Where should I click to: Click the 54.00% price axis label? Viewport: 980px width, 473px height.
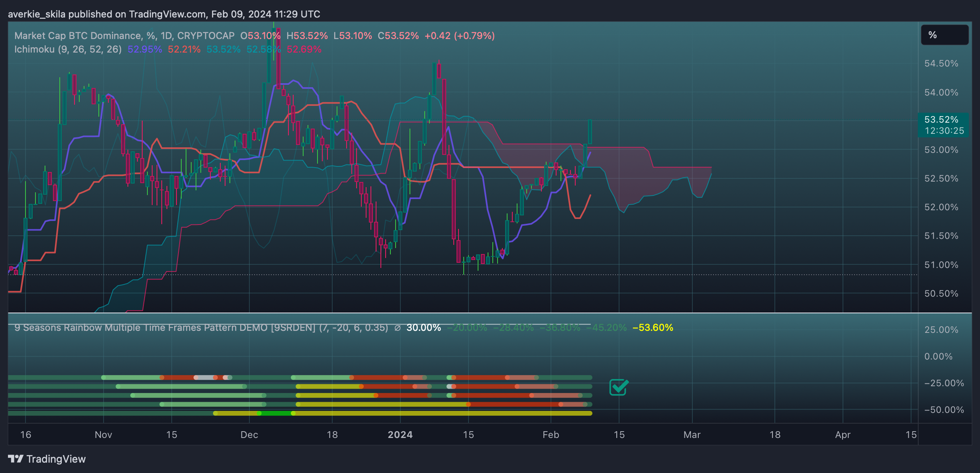[x=941, y=92]
